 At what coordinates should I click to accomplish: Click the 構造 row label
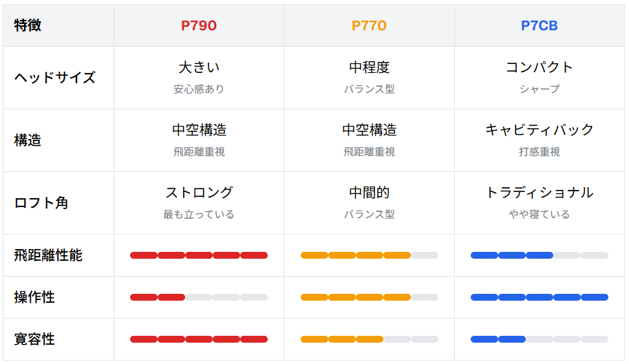click(28, 140)
